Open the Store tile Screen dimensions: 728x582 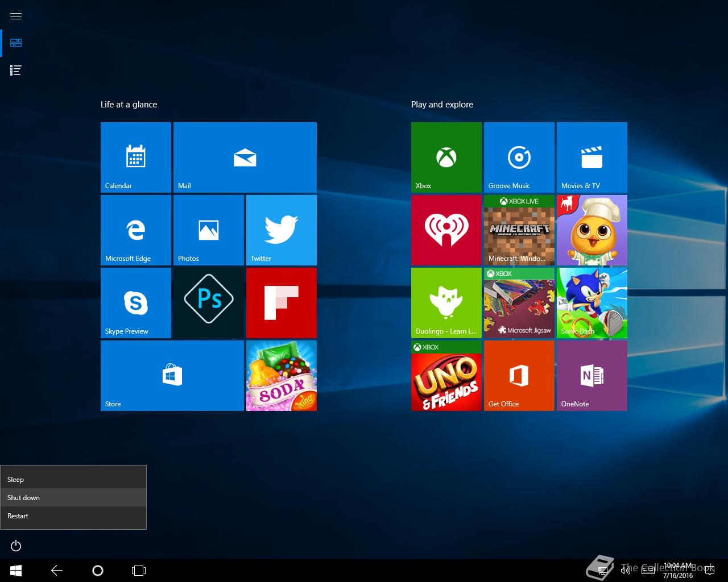pos(172,376)
